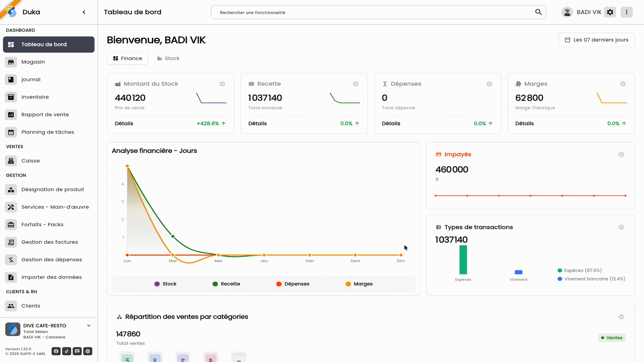Viewport: 644px width, 362px height.
Task: Toggle the Dépenses legend item
Action: [x=293, y=284]
